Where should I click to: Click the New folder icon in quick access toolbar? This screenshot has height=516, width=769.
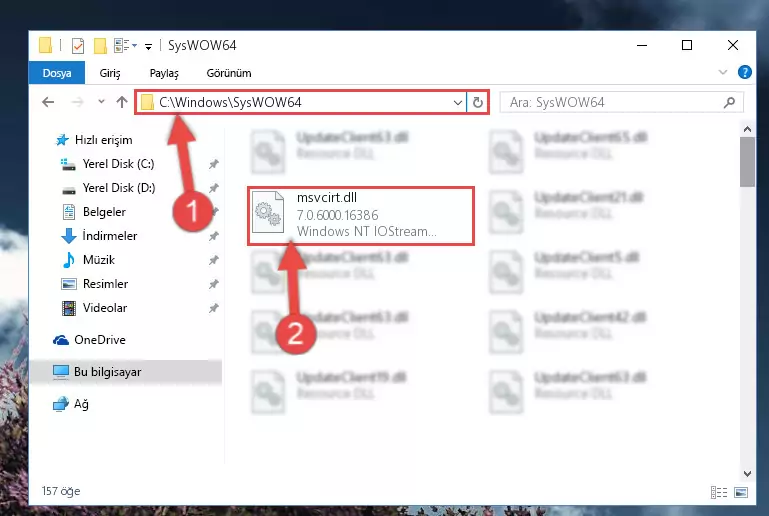coord(100,46)
